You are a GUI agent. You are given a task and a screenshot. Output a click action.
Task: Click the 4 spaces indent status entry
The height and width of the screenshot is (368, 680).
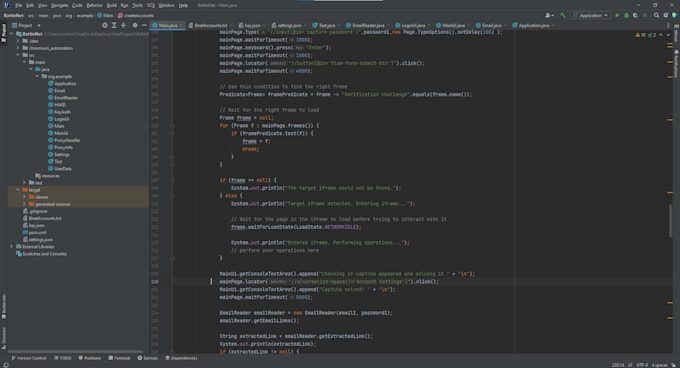pos(659,365)
